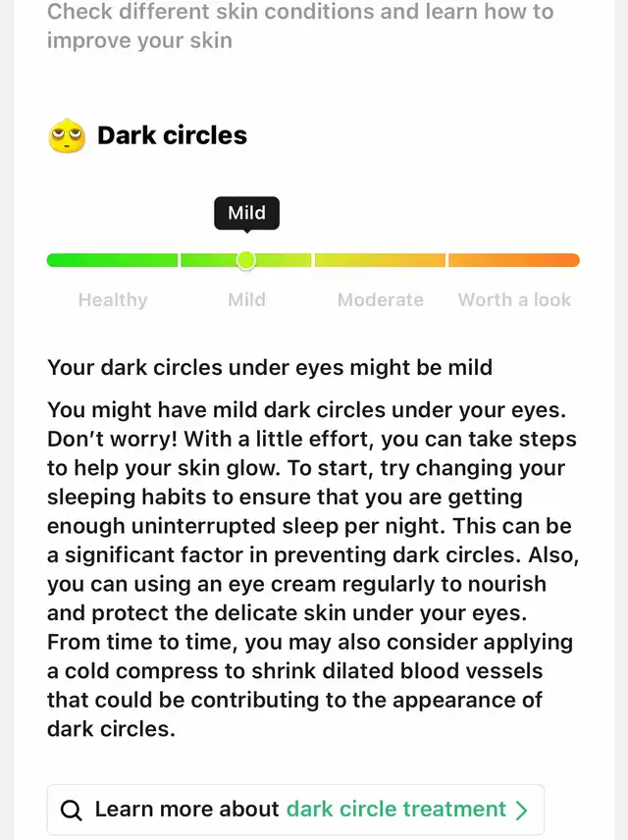Click the orange bar segment on the right
Screen dimensions: 628x840
tap(514, 260)
